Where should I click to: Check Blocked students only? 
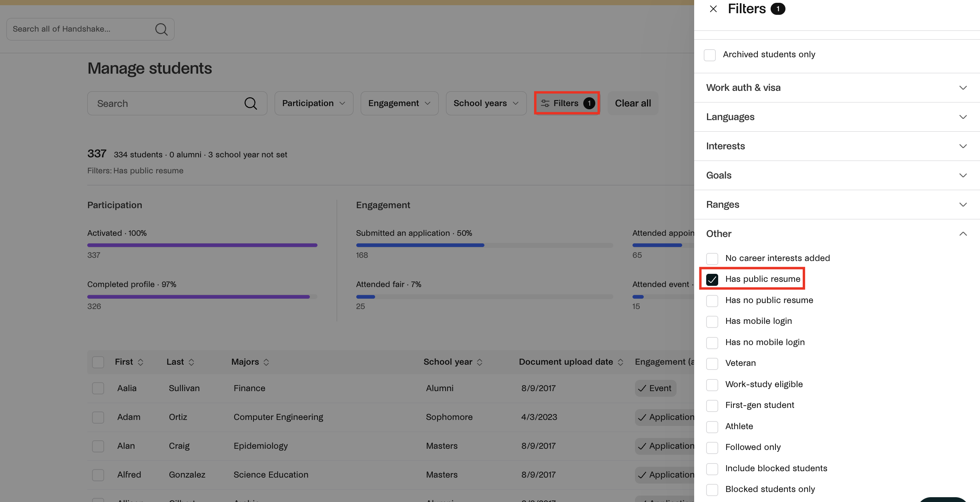712,490
